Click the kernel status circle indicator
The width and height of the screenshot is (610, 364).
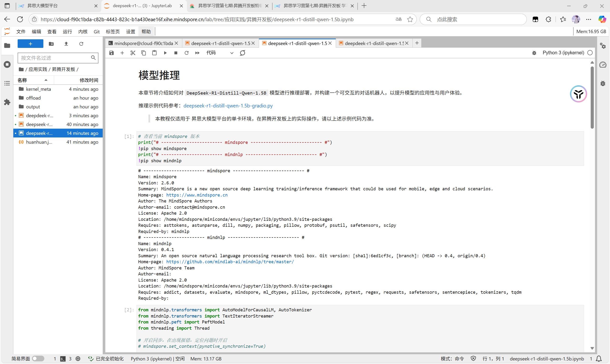(590, 53)
